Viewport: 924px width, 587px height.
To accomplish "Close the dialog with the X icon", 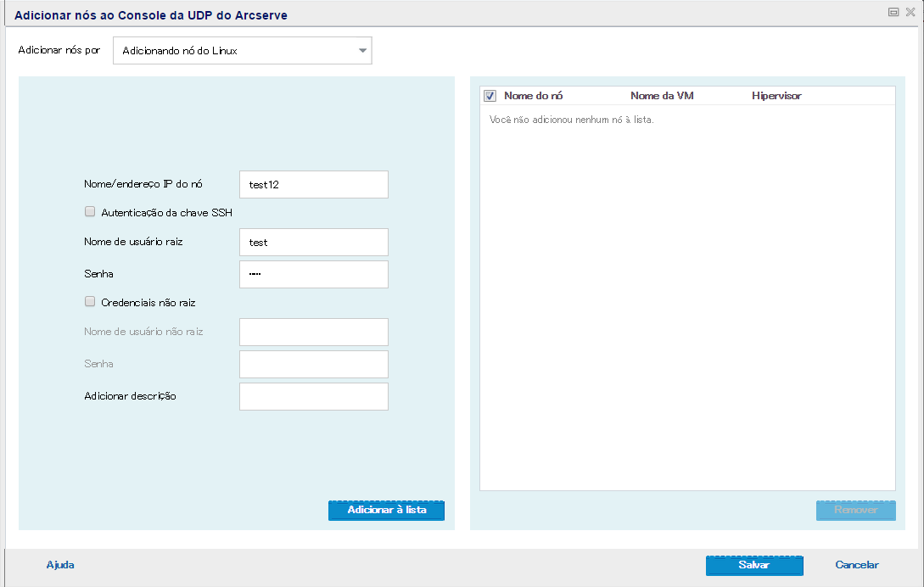I will pos(910,12).
